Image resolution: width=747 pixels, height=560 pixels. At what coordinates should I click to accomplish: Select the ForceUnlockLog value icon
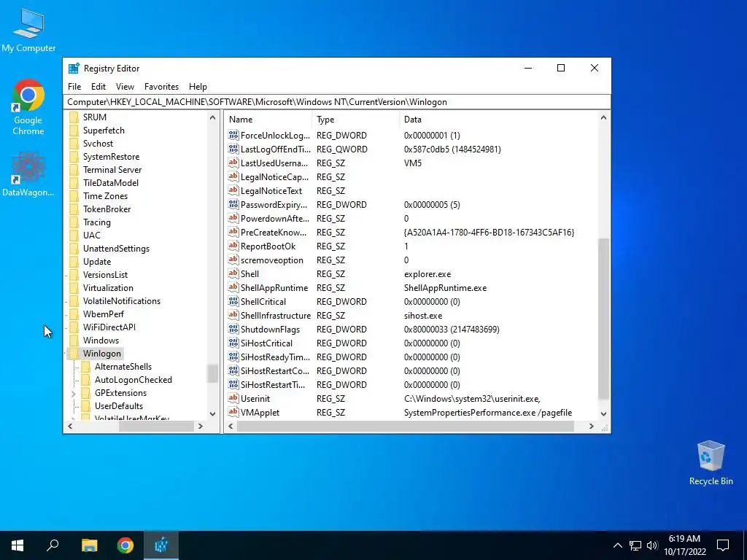click(233, 135)
